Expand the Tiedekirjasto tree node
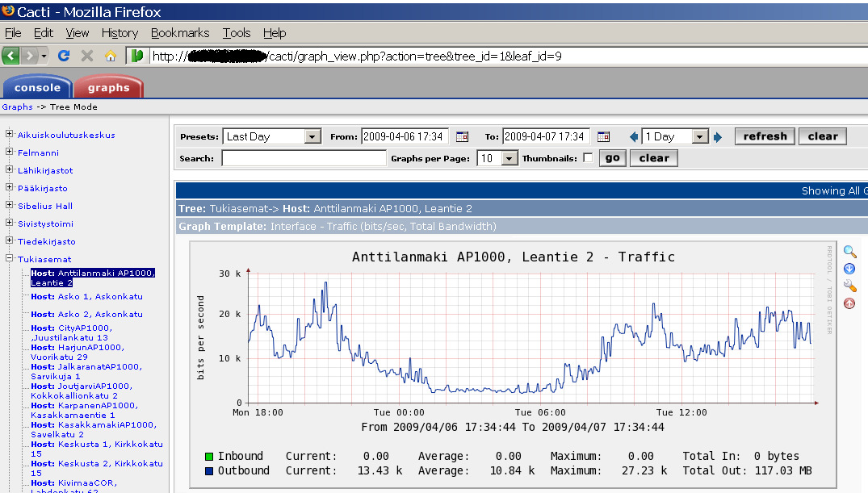This screenshot has width=868, height=493. 9,240
